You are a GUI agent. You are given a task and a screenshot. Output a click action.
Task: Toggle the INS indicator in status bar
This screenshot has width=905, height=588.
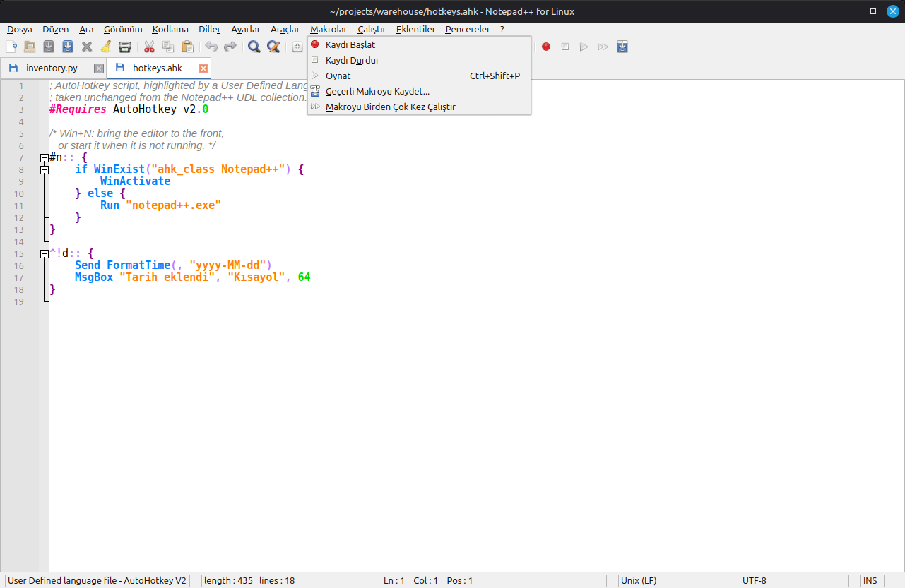click(x=870, y=580)
